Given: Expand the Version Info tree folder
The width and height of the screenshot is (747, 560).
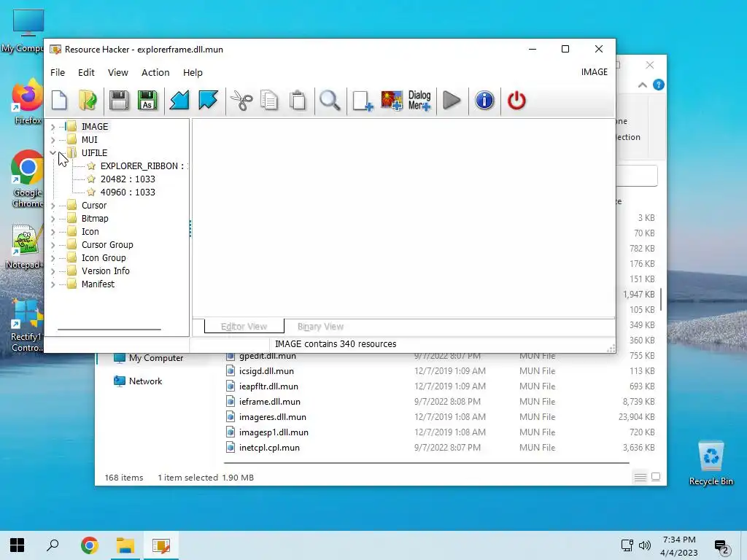Looking at the screenshot, I should tap(53, 271).
